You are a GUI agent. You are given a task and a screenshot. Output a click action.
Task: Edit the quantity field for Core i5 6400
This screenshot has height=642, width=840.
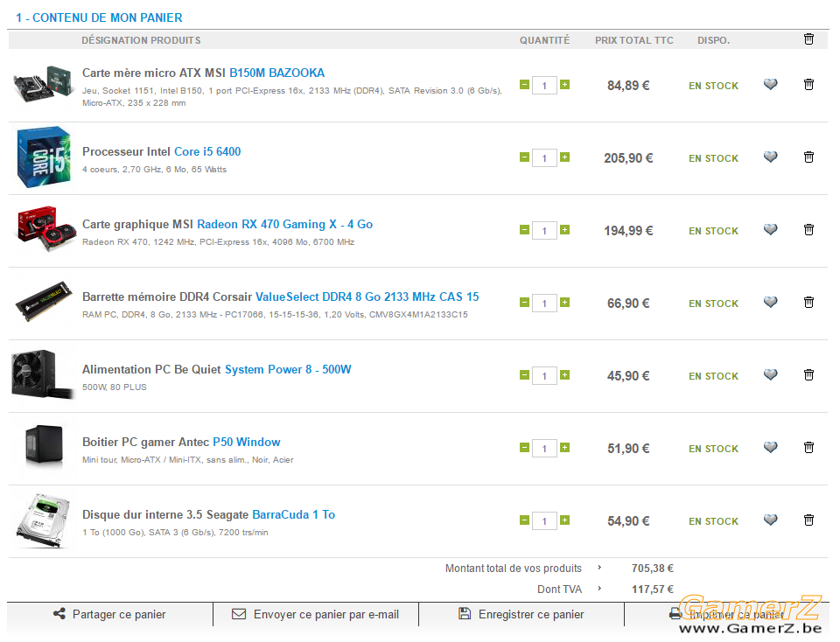click(544, 158)
